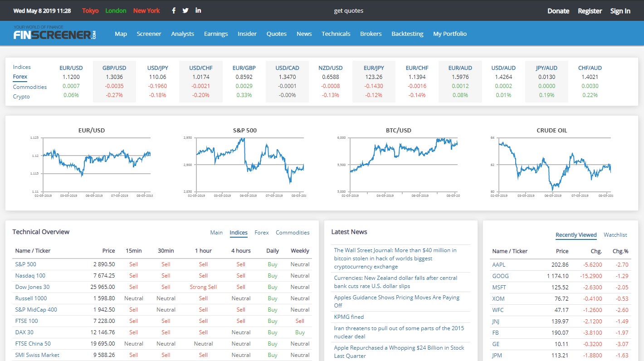
Task: Open the Analysts menu
Action: pos(183,34)
